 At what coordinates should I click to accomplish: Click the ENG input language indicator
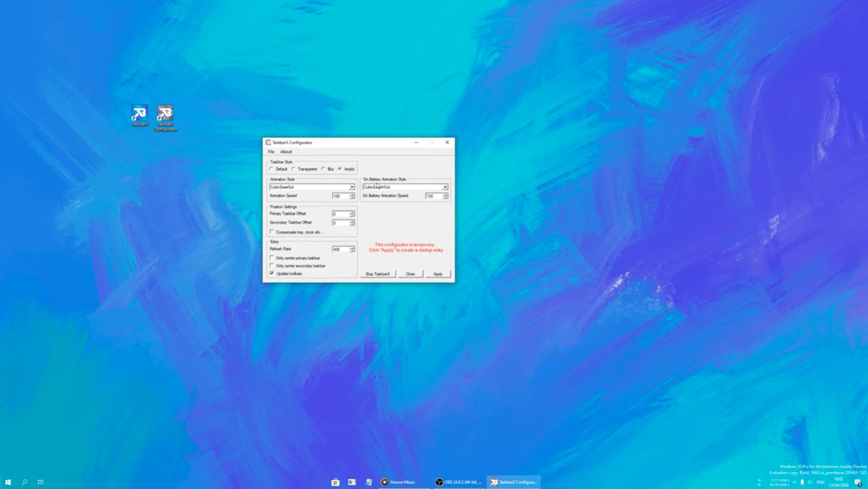pos(821,482)
